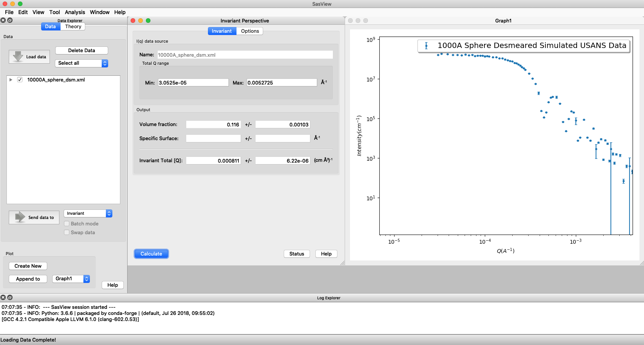The width and height of the screenshot is (644, 345).
Task: Open the Graph1 dropdown next to Append to
Action: [x=86, y=279]
